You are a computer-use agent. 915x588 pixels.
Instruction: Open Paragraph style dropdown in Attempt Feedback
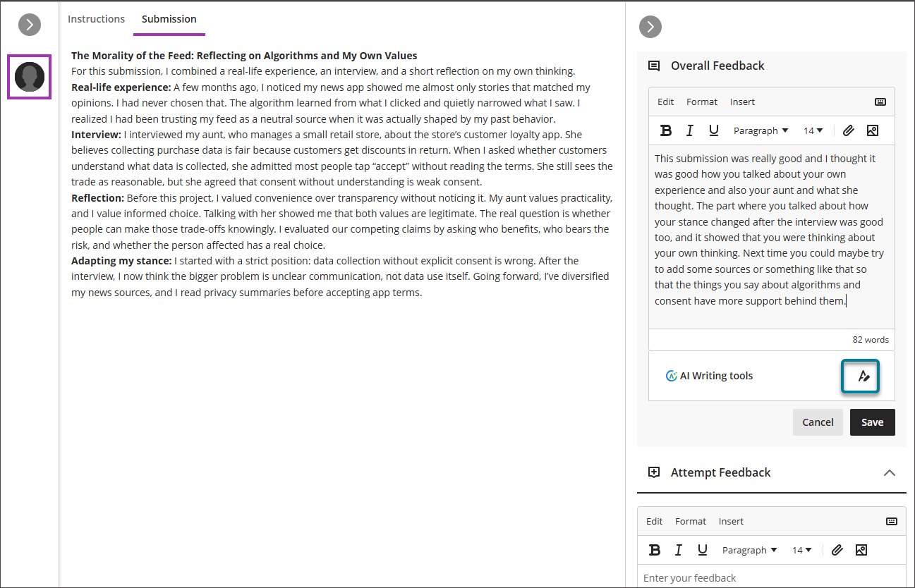point(749,550)
